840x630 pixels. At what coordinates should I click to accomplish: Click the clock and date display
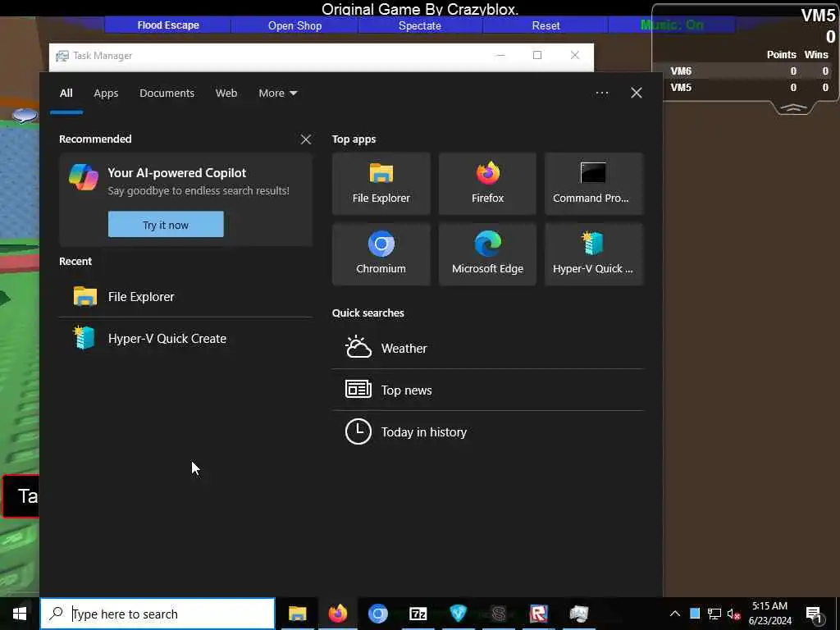pos(769,614)
